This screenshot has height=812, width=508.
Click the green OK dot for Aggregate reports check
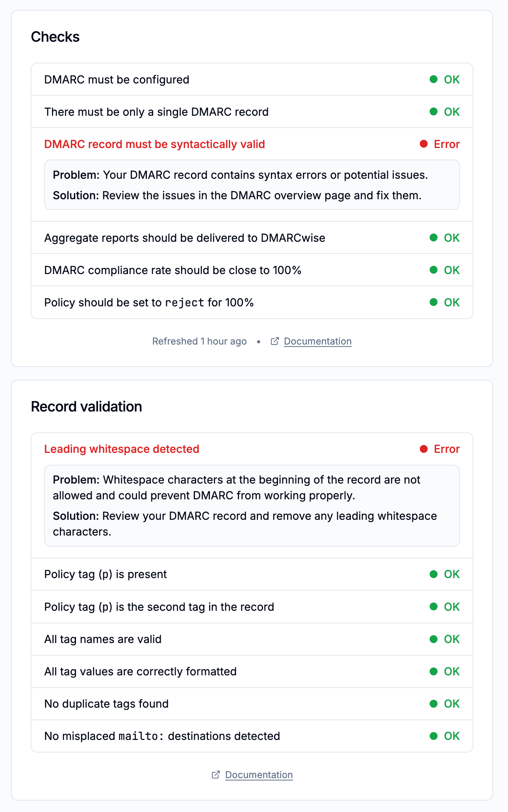[433, 237]
